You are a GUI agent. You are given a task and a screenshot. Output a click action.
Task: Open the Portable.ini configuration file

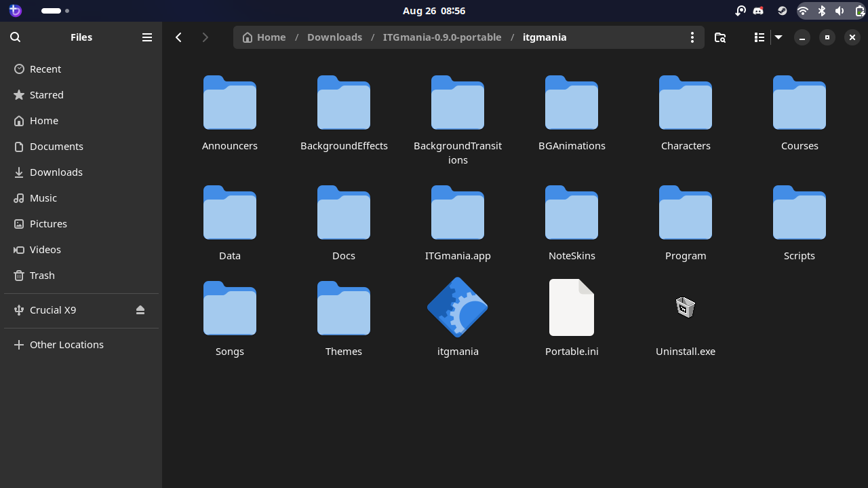click(x=571, y=307)
